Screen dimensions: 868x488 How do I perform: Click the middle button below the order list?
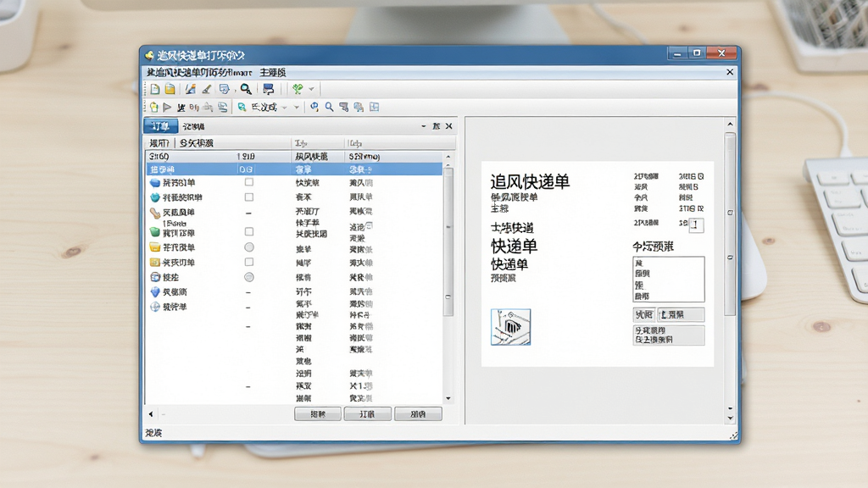click(x=368, y=413)
